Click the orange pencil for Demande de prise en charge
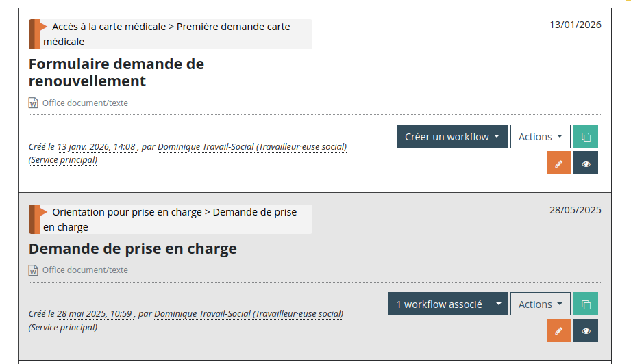Image resolution: width=631 pixels, height=364 pixels. [559, 331]
